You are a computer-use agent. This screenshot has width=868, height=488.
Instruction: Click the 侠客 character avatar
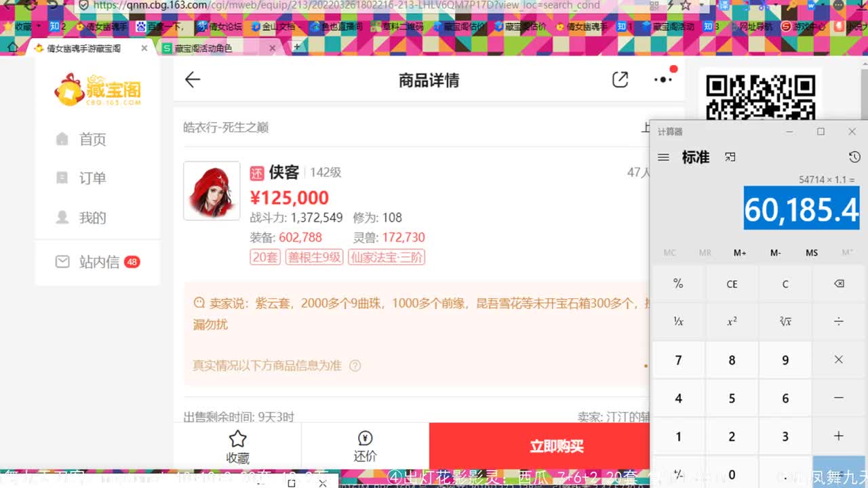pyautogui.click(x=212, y=190)
